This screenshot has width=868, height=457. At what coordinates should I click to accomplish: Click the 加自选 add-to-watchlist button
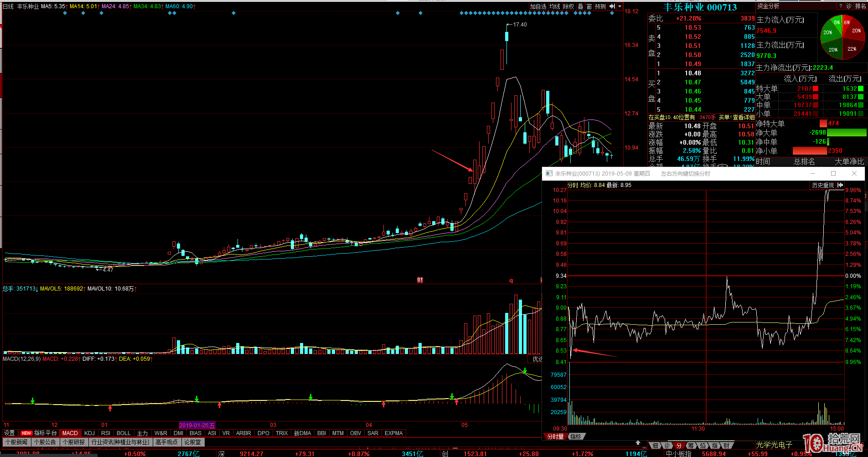[x=538, y=6]
